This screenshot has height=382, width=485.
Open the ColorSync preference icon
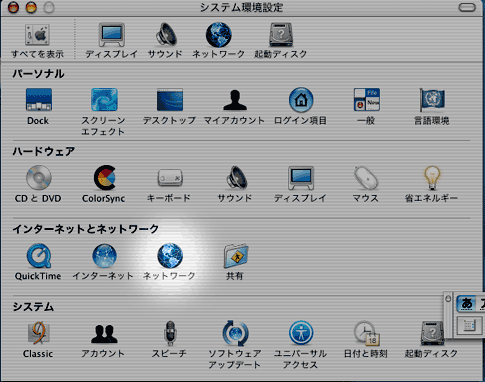(104, 178)
